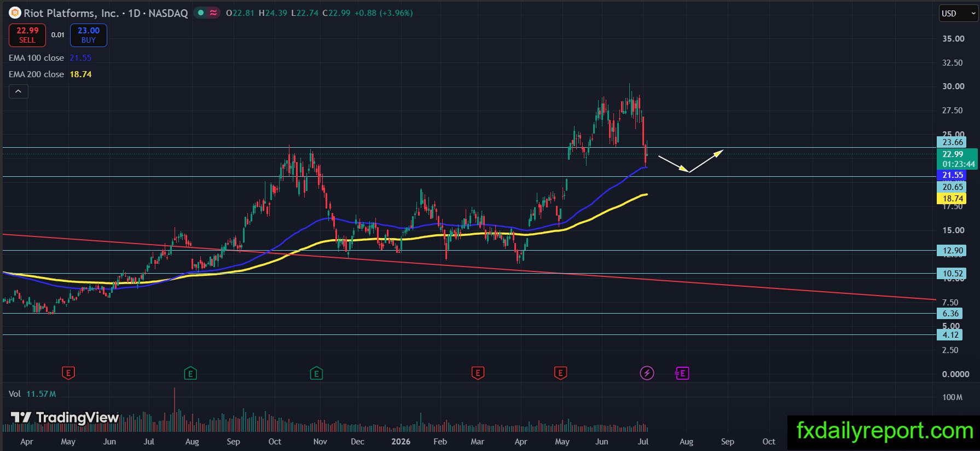Viewport: 980px width, 451px height.
Task: Click the 12.90 price line label
Action: pos(952,251)
